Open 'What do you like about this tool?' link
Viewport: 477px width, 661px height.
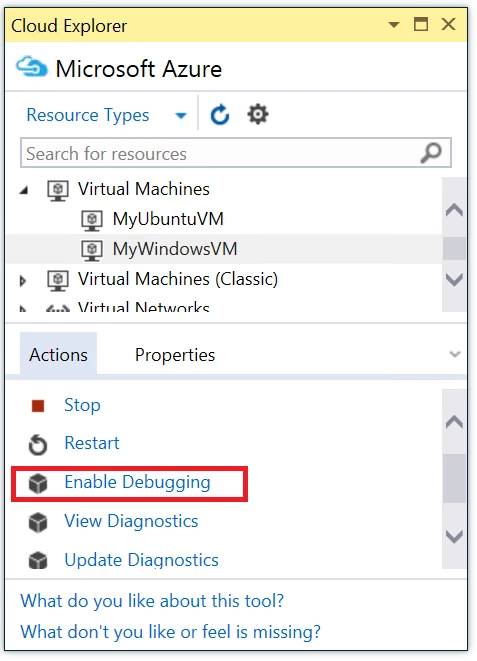[152, 601]
